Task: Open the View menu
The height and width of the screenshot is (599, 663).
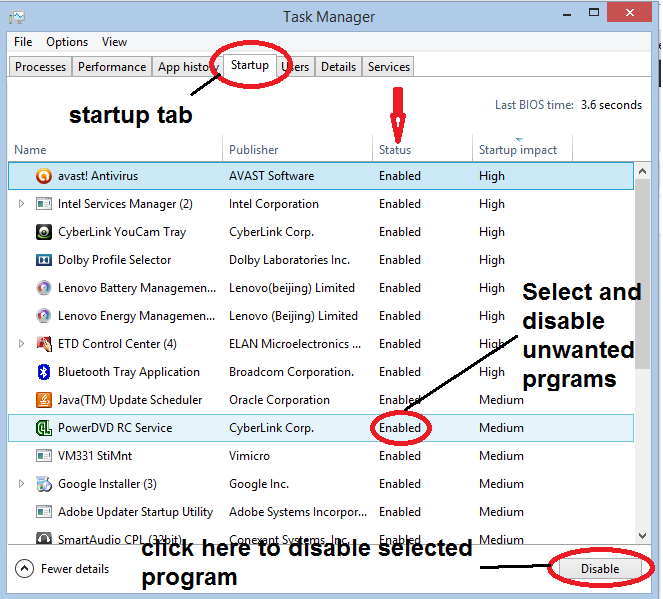Action: 114,42
